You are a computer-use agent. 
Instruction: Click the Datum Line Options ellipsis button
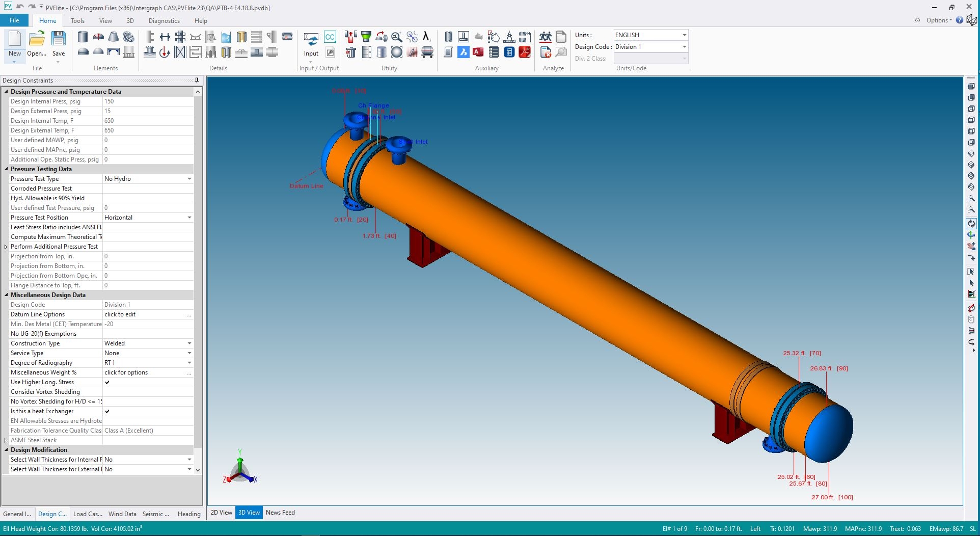pos(189,315)
